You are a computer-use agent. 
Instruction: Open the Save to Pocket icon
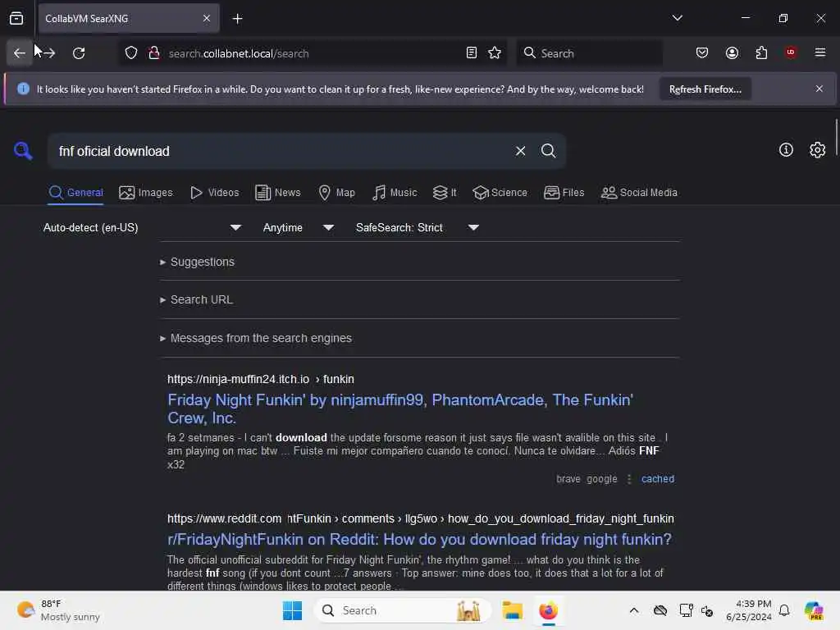702,53
